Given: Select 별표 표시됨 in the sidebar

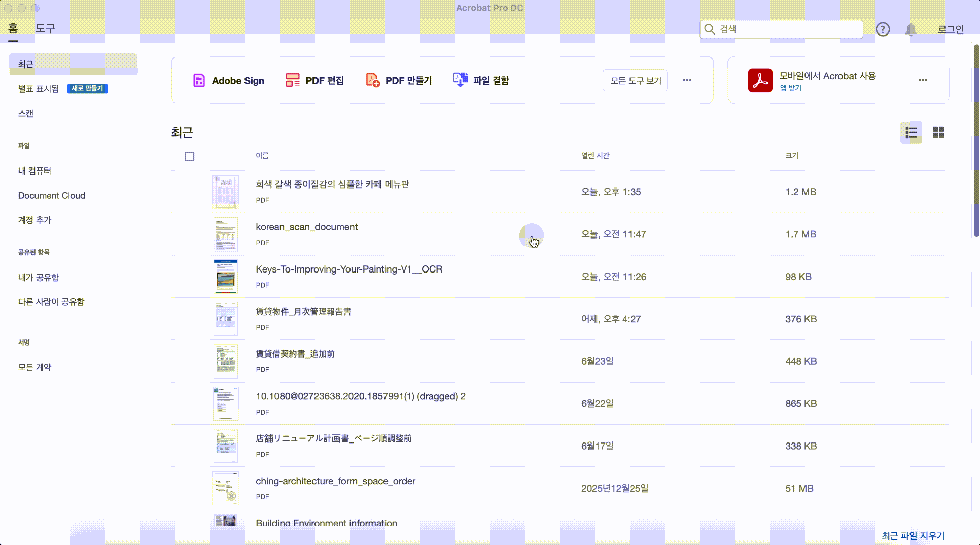Looking at the screenshot, I should pyautogui.click(x=39, y=89).
